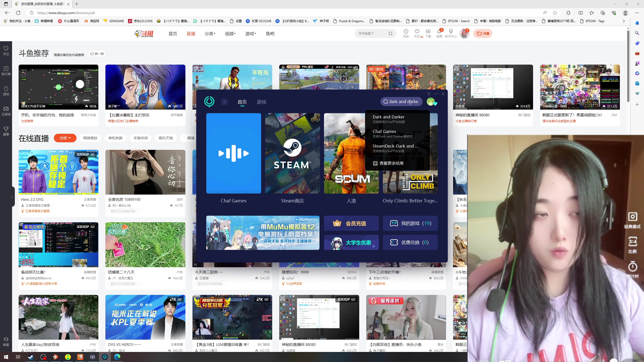Click the 换一换 refresh button
Screen dimensions: 644x362
[97, 54]
